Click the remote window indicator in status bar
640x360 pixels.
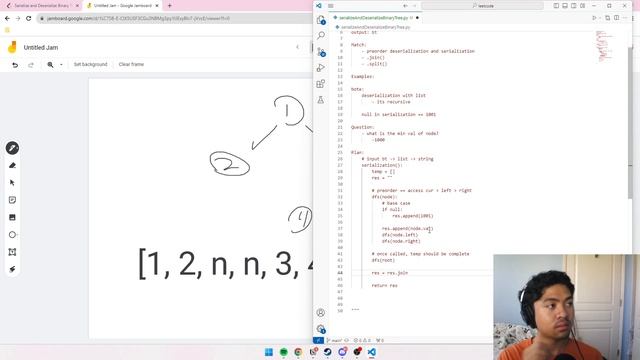coord(318,340)
